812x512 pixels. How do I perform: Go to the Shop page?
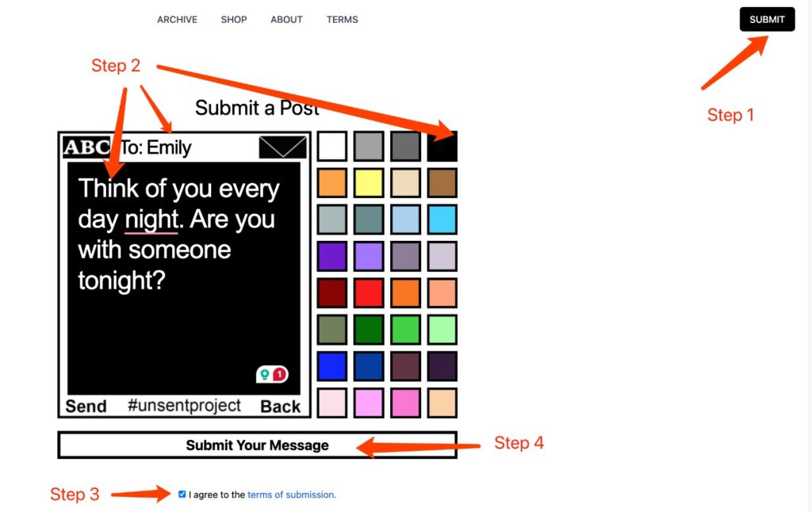[x=234, y=20]
